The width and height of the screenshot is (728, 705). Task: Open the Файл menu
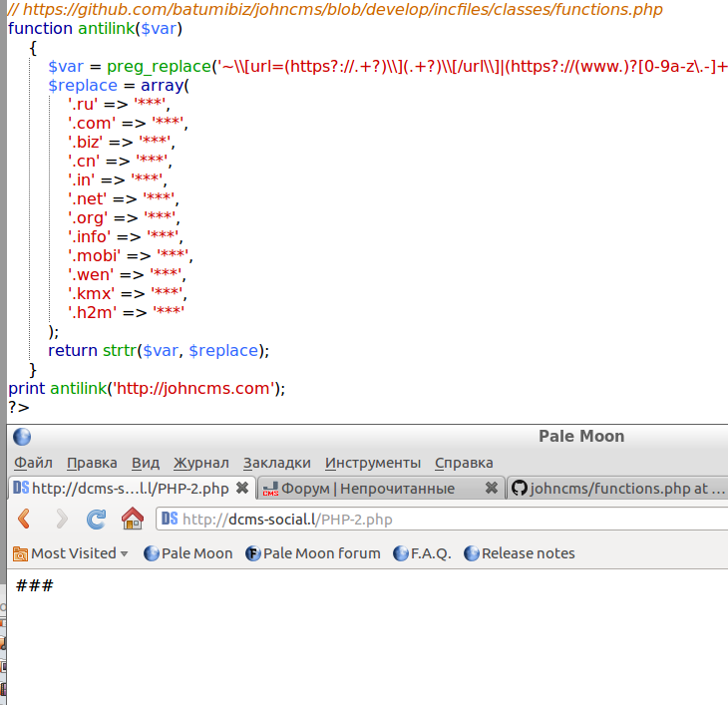(x=33, y=463)
